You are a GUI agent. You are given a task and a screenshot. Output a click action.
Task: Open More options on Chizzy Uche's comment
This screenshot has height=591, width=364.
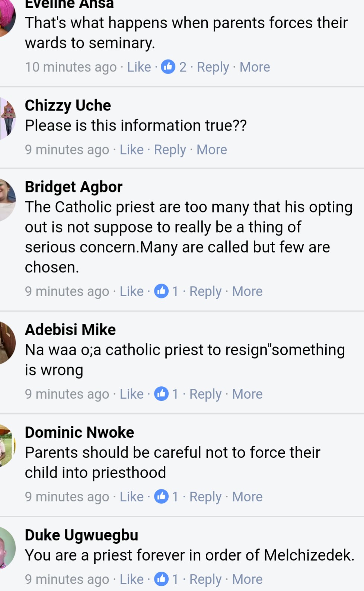211,150
